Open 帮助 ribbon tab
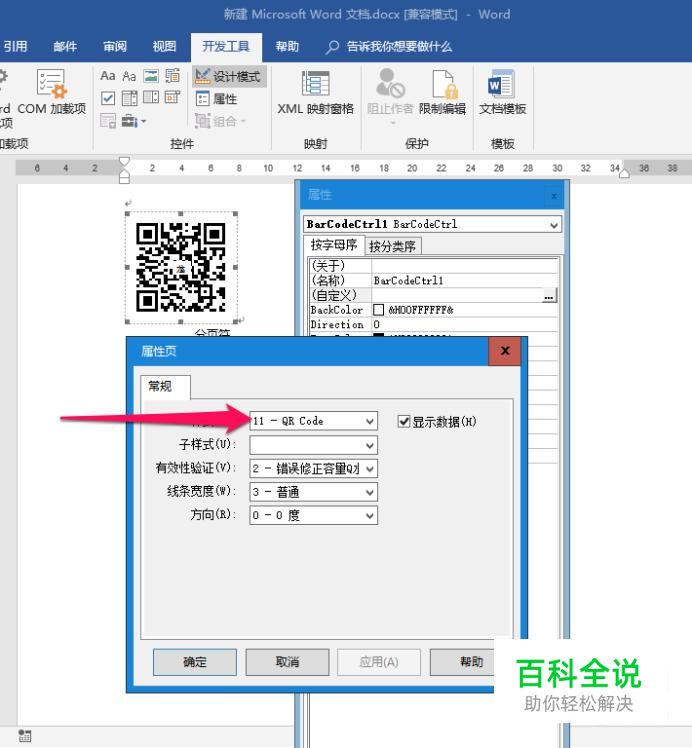 (287, 47)
